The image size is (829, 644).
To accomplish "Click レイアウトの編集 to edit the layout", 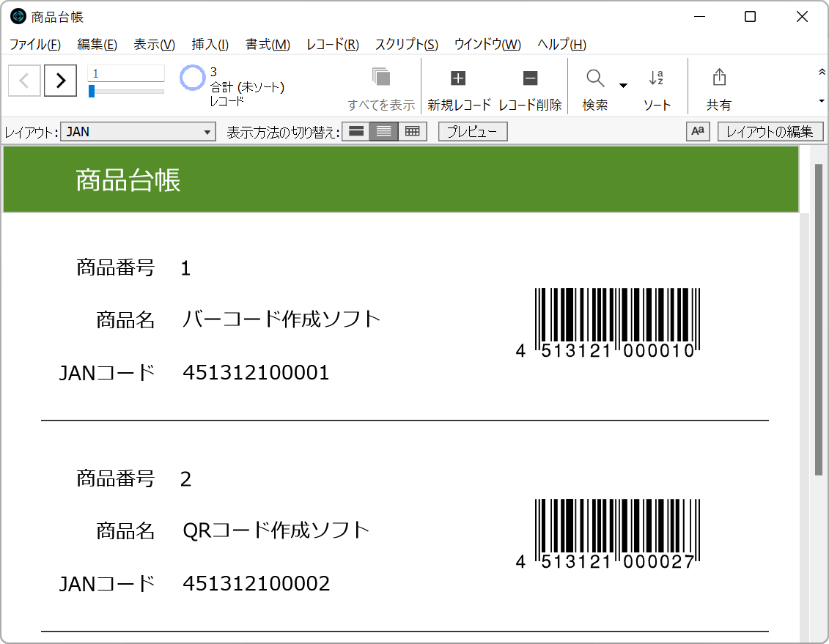I will (770, 131).
